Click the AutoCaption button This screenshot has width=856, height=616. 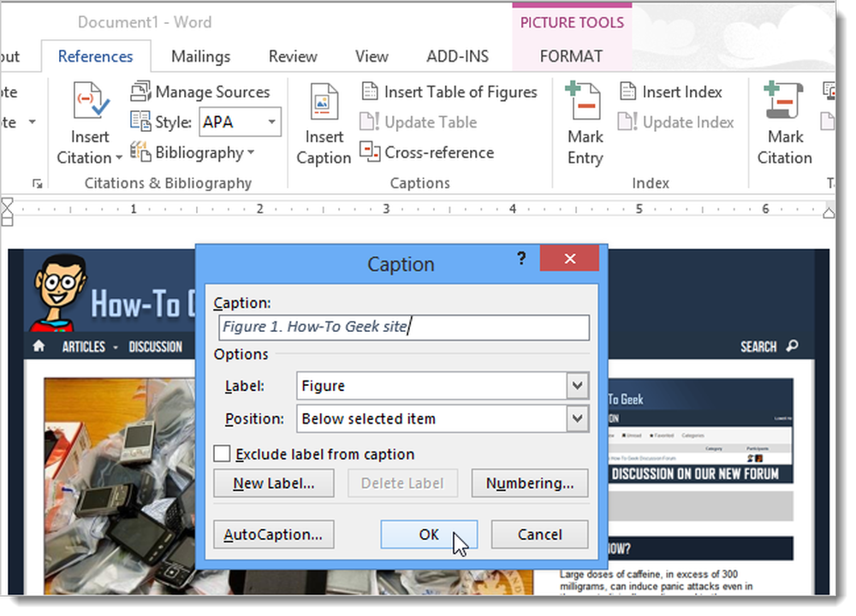tap(274, 534)
